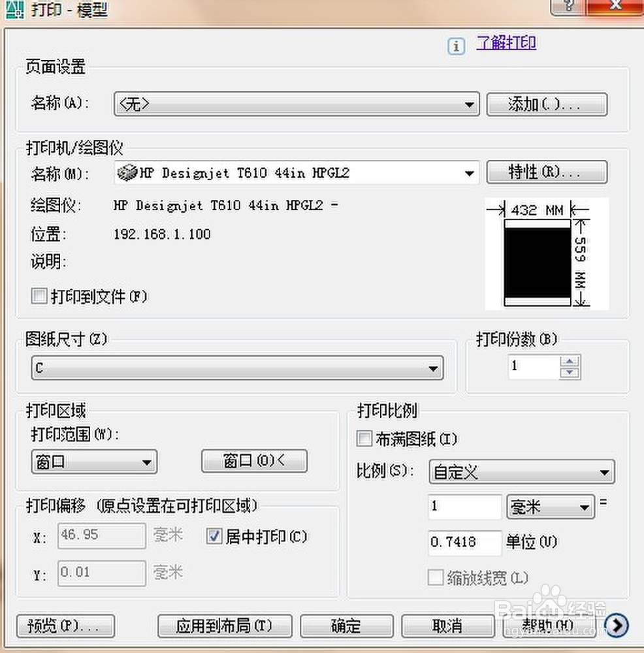
Task: Toggle the 缩放线宽(L) checkbox
Action: tap(436, 578)
